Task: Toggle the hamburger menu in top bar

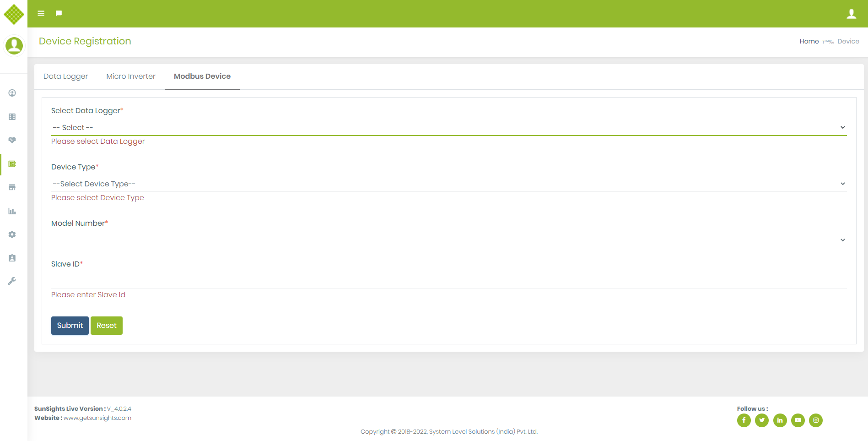Action: click(41, 13)
